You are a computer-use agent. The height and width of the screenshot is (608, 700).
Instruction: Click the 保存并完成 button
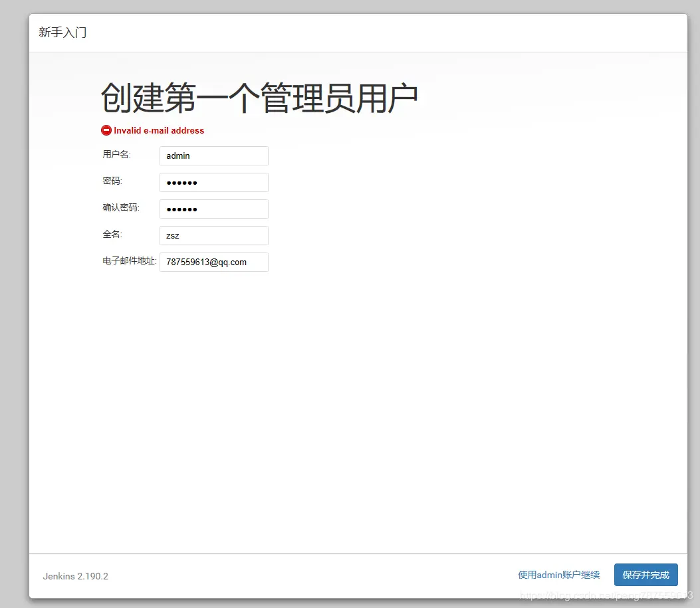point(645,575)
